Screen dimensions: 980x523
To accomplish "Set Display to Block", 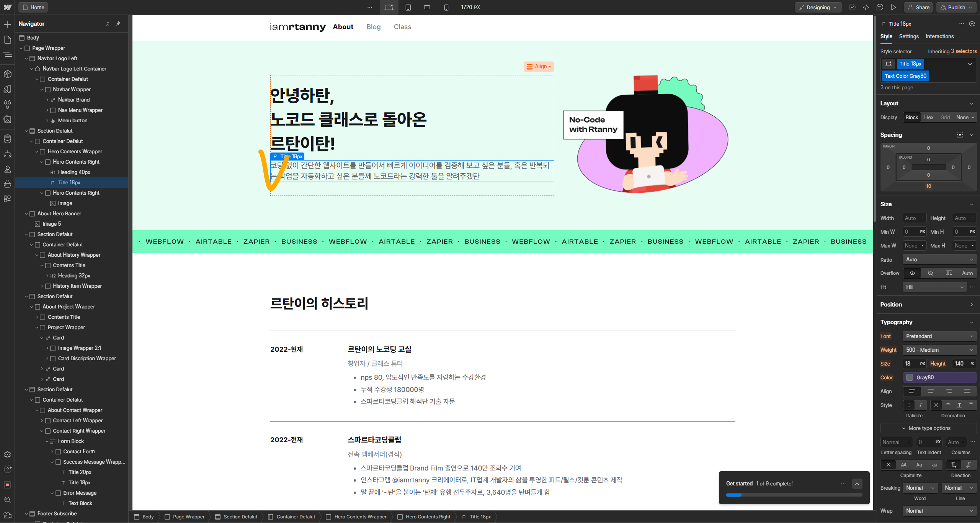I will (x=911, y=117).
